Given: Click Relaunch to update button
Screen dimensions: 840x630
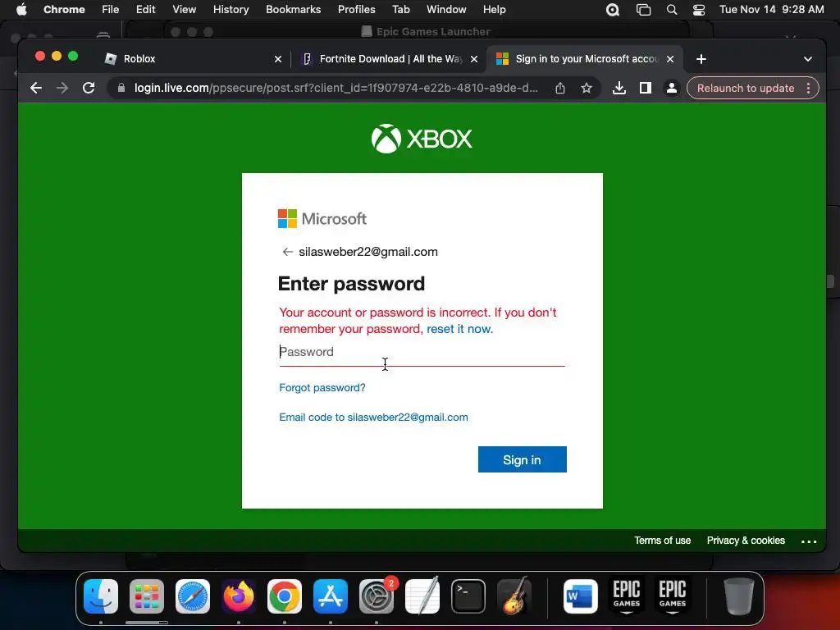Looking at the screenshot, I should 745,88.
